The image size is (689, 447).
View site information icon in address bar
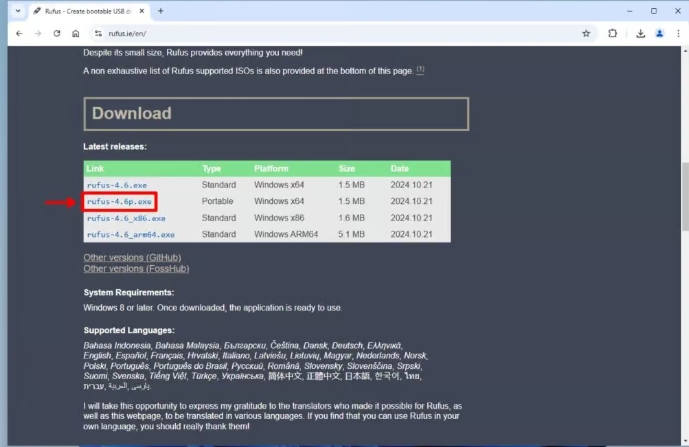(98, 33)
